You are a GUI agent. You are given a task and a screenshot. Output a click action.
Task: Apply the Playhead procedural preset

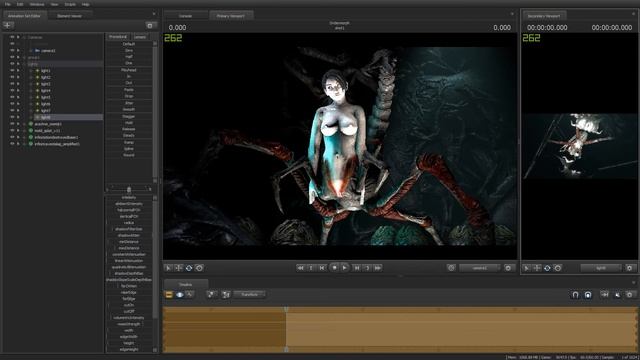pyautogui.click(x=129, y=70)
